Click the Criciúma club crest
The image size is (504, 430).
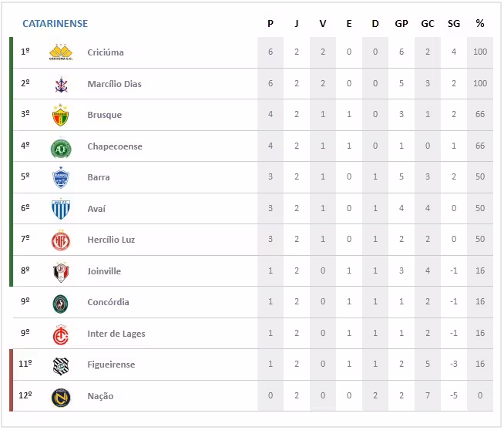60,52
